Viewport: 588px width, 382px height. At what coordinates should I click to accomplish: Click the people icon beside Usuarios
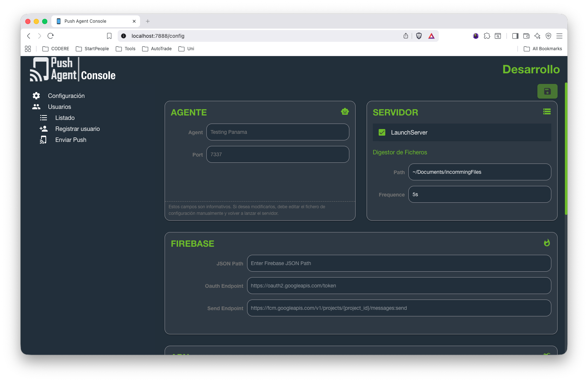click(x=36, y=107)
